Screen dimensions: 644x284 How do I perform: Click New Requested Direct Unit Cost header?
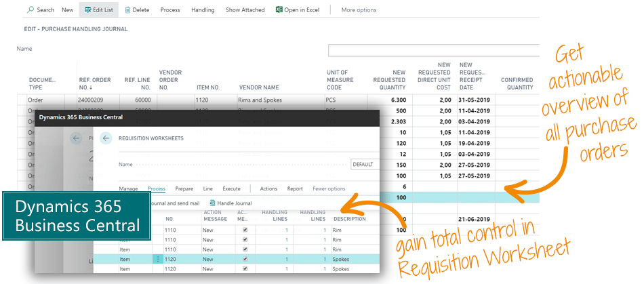[434, 77]
